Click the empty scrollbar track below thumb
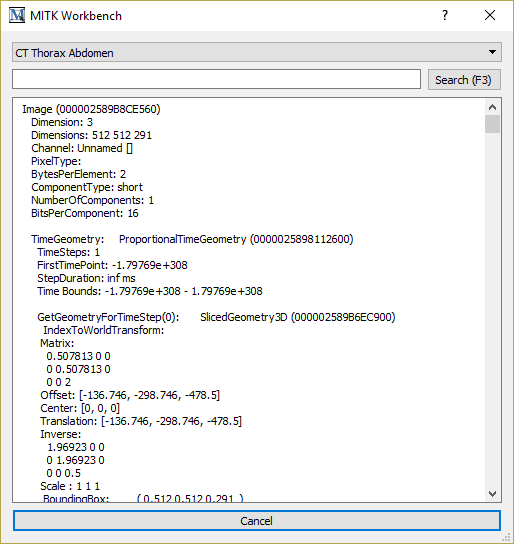Viewport: 514px width, 544px height. pos(492,309)
